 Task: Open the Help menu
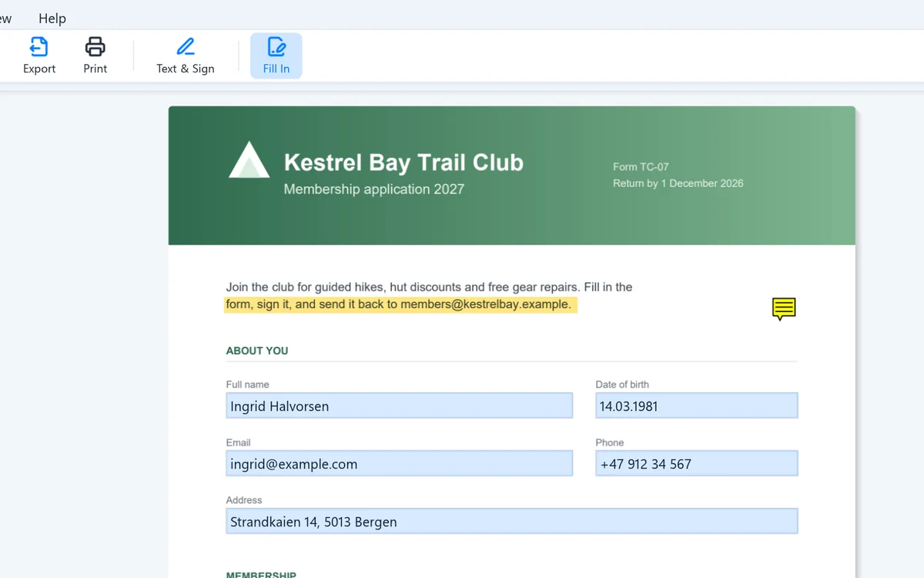click(52, 18)
